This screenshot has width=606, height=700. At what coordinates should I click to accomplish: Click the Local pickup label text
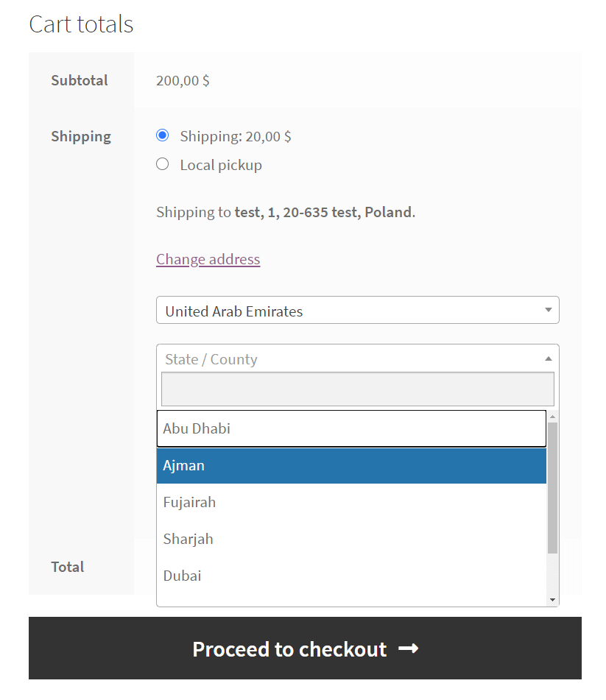[x=221, y=165]
